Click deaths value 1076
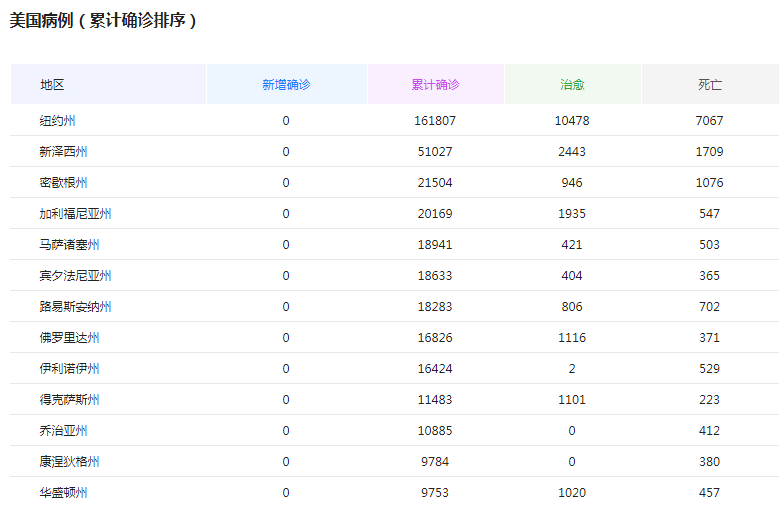This screenshot has width=784, height=506. (710, 182)
